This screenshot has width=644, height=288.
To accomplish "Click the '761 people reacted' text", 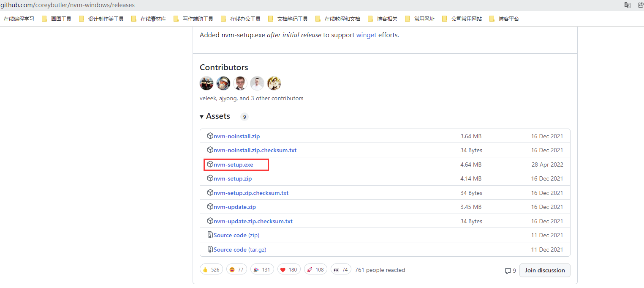I will point(380,270).
